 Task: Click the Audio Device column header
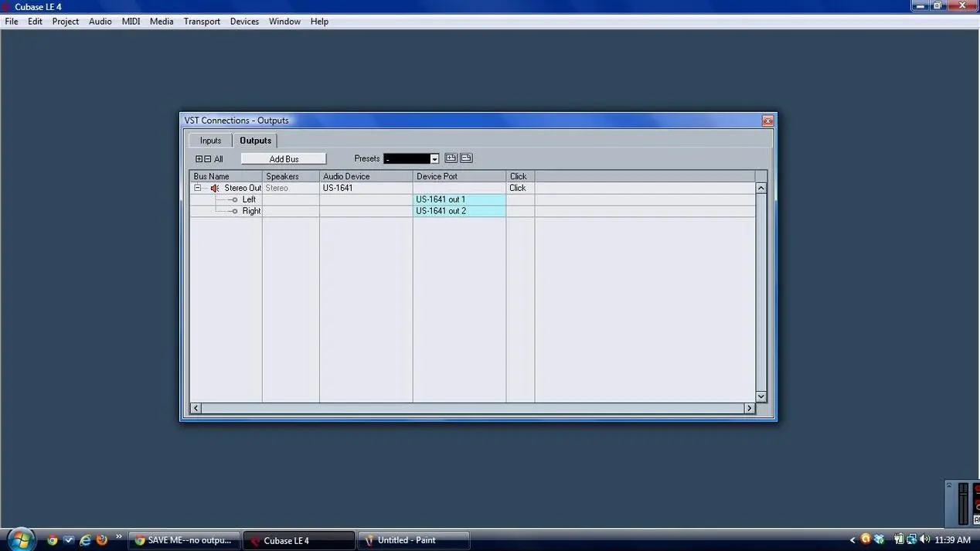coord(366,176)
